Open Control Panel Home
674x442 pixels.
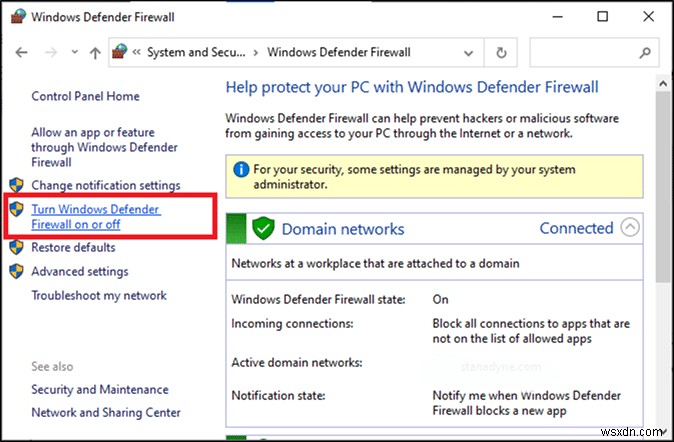[85, 96]
